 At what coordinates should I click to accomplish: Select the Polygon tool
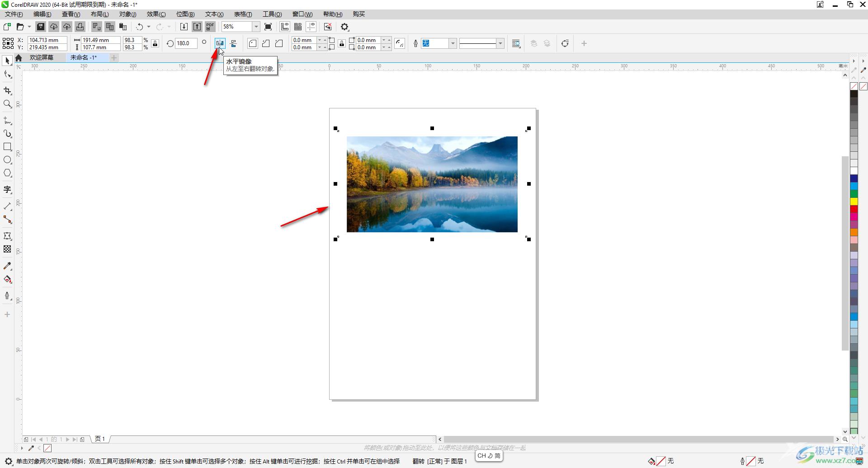coord(7,173)
